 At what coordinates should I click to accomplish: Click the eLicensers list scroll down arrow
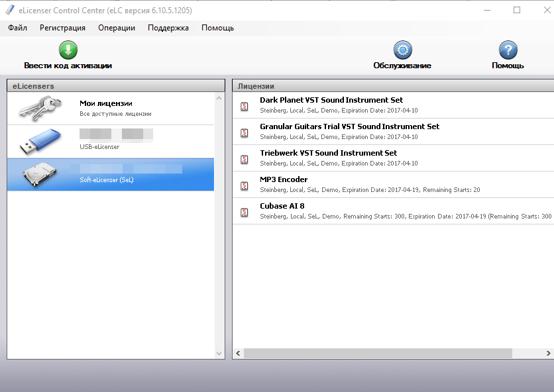tap(219, 353)
